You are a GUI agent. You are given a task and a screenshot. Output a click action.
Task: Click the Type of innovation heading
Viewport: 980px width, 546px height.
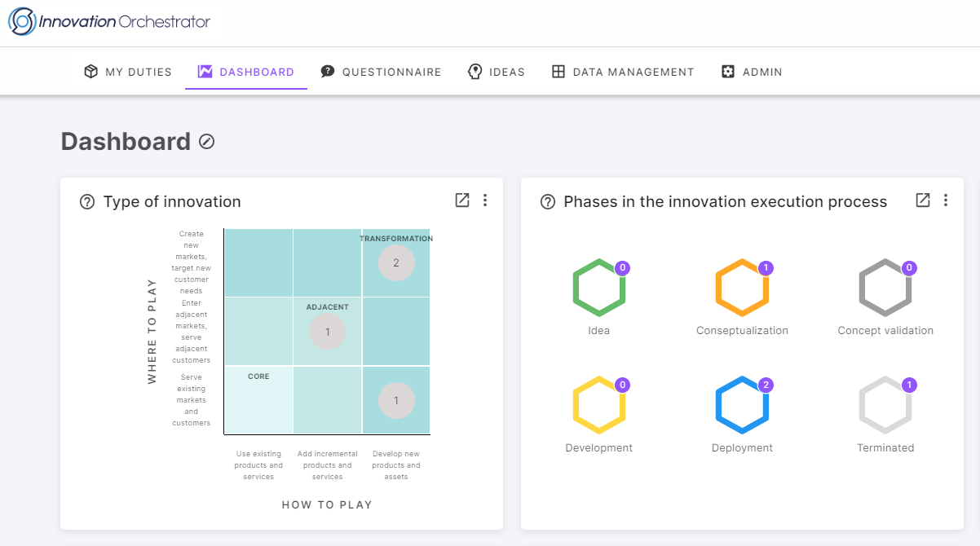(172, 202)
